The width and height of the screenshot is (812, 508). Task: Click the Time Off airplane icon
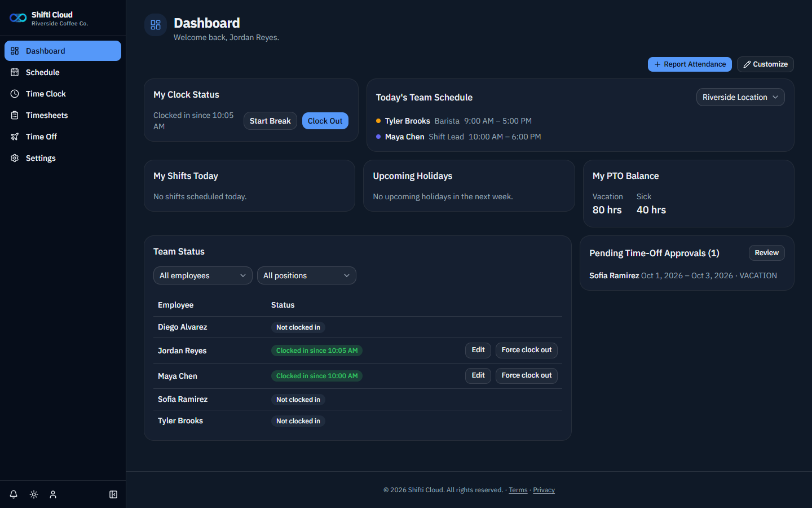tap(15, 137)
